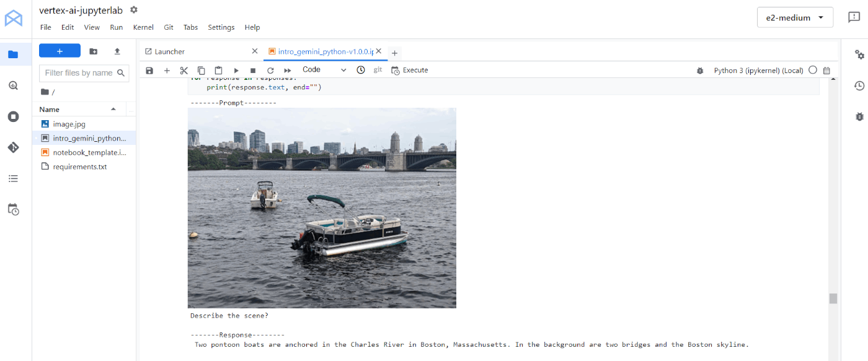Enable the debugger bug icon near the kernel name
868x361 pixels.
point(700,71)
